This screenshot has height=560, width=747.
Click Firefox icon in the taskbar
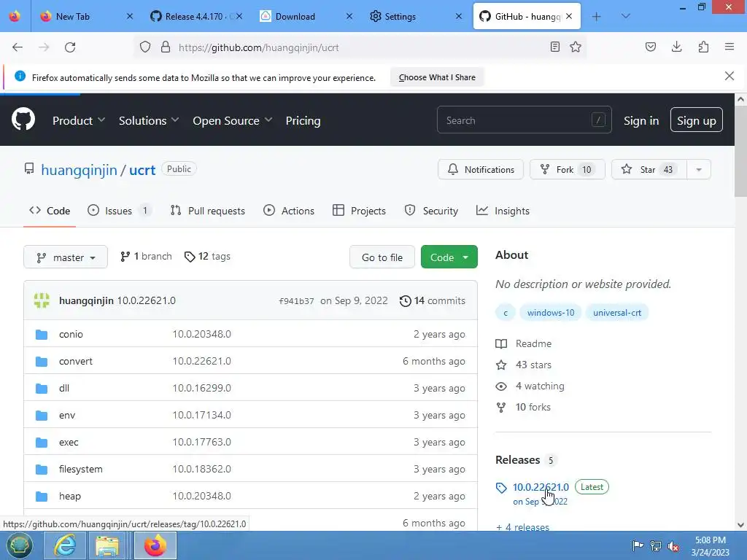(155, 545)
